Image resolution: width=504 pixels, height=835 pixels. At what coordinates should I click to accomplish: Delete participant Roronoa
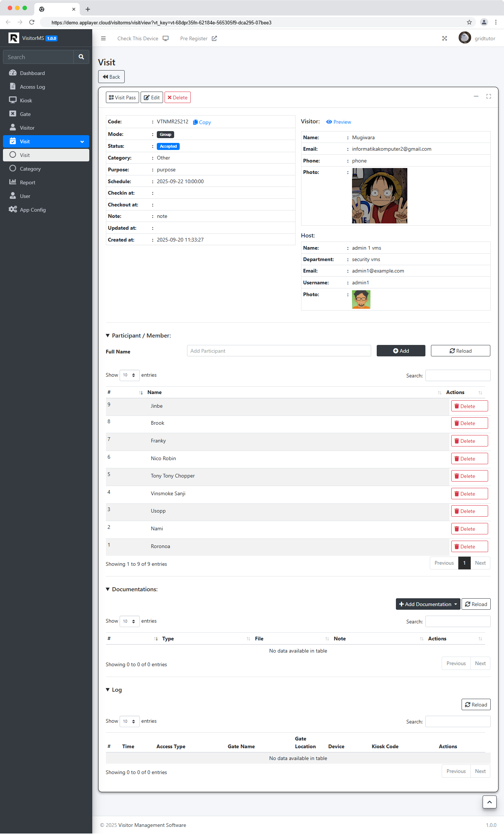click(x=469, y=547)
